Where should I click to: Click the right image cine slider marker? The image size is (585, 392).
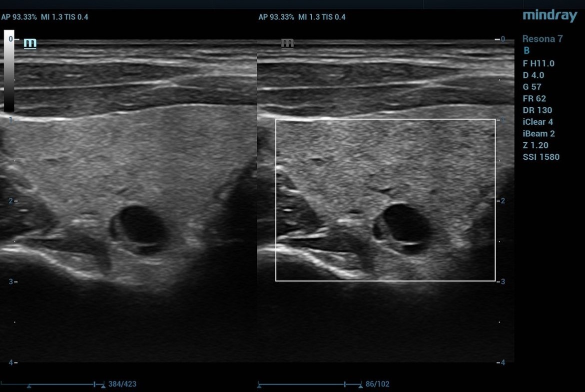(345, 384)
